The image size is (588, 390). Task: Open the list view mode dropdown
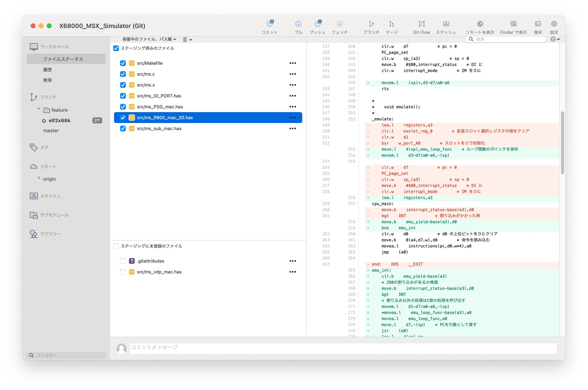[187, 39]
